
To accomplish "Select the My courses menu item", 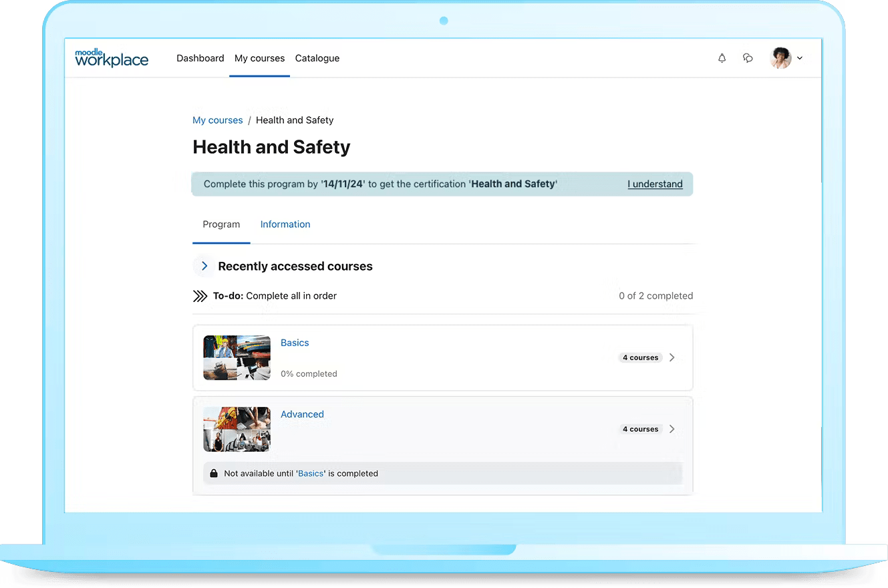I will coord(259,58).
